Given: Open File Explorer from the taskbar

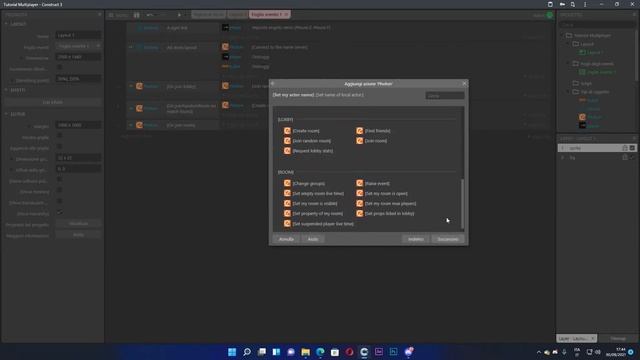Looking at the screenshot, I should click(x=305, y=352).
